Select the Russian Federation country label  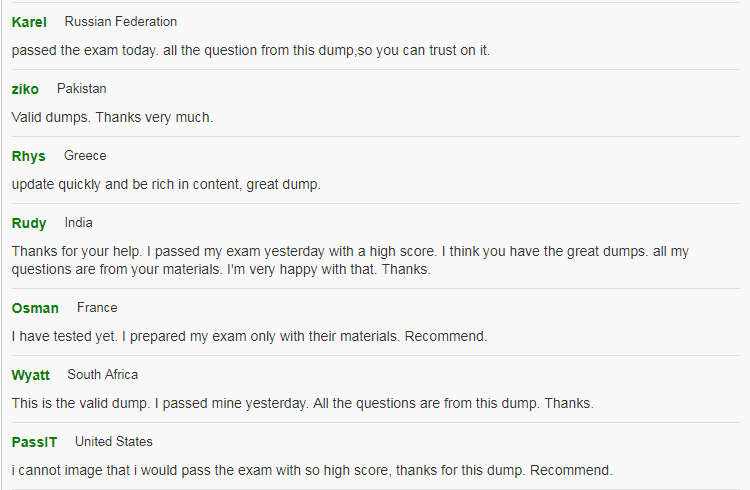coord(121,22)
